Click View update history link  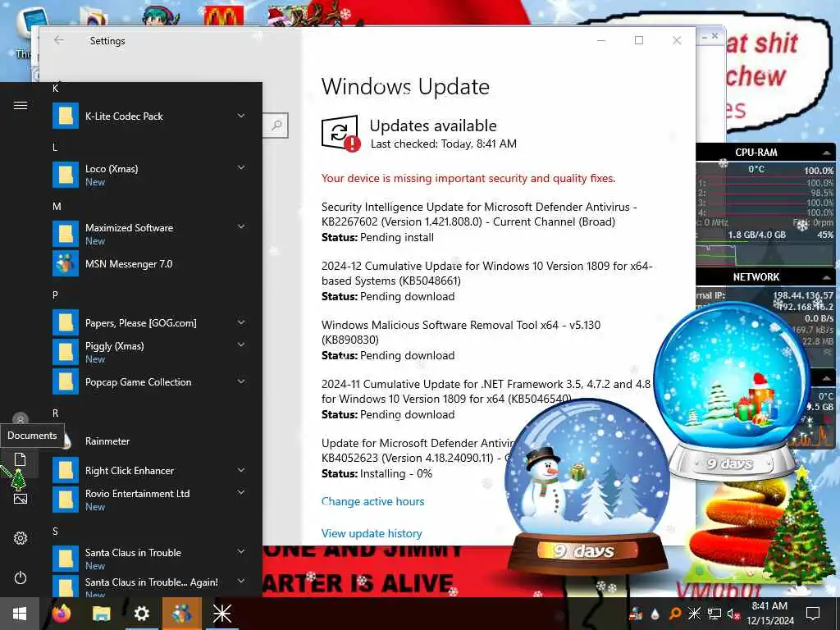(372, 533)
